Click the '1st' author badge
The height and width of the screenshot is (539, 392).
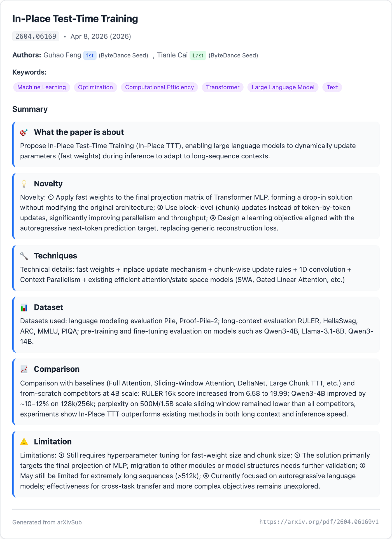point(90,55)
